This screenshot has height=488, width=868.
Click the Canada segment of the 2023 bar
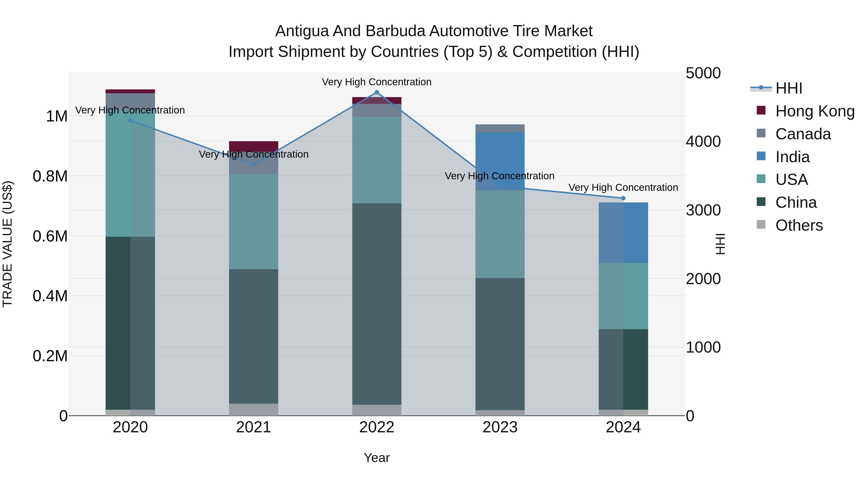(x=500, y=128)
